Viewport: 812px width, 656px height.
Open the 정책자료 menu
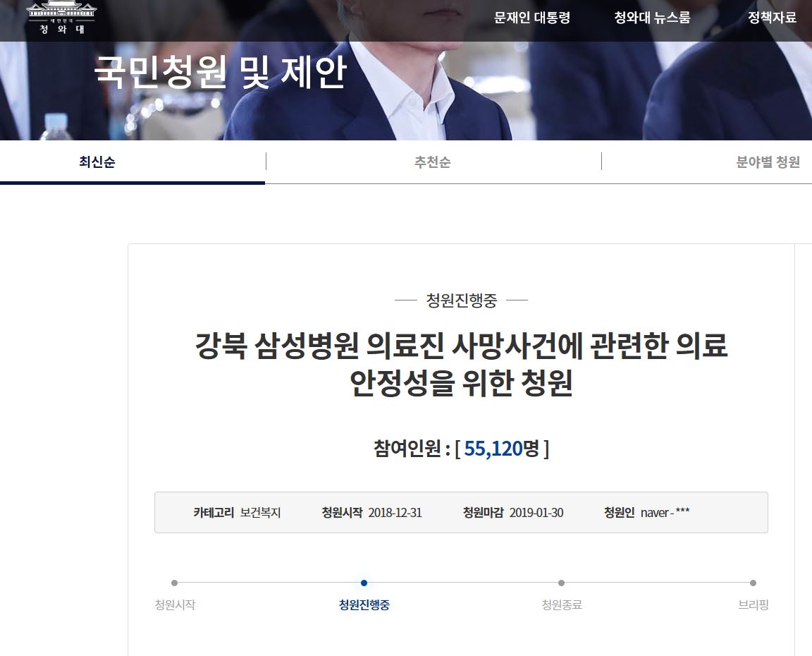[x=772, y=18]
